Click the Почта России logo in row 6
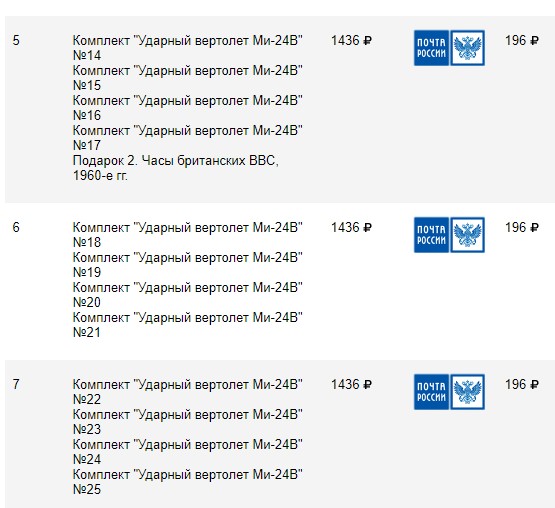This screenshot has height=508, width=555. click(x=449, y=235)
